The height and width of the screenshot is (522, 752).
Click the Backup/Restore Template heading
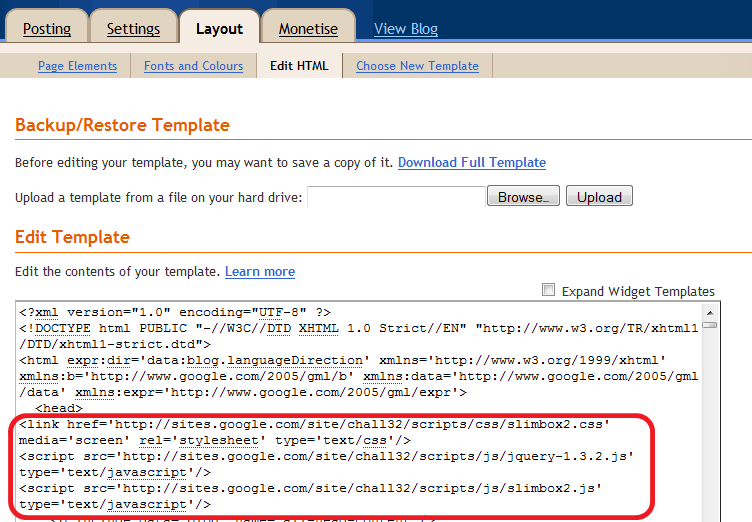pos(122,125)
